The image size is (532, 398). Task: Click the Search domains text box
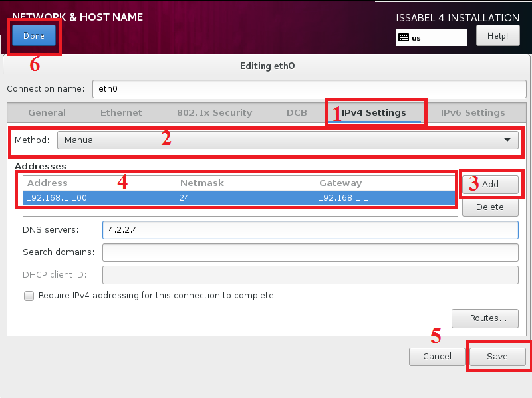pos(310,252)
